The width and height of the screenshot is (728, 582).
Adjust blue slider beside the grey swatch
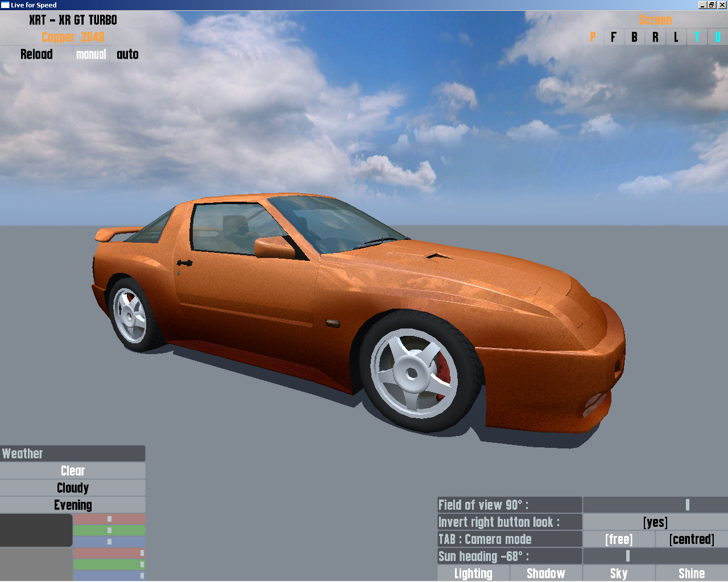pyautogui.click(x=109, y=576)
